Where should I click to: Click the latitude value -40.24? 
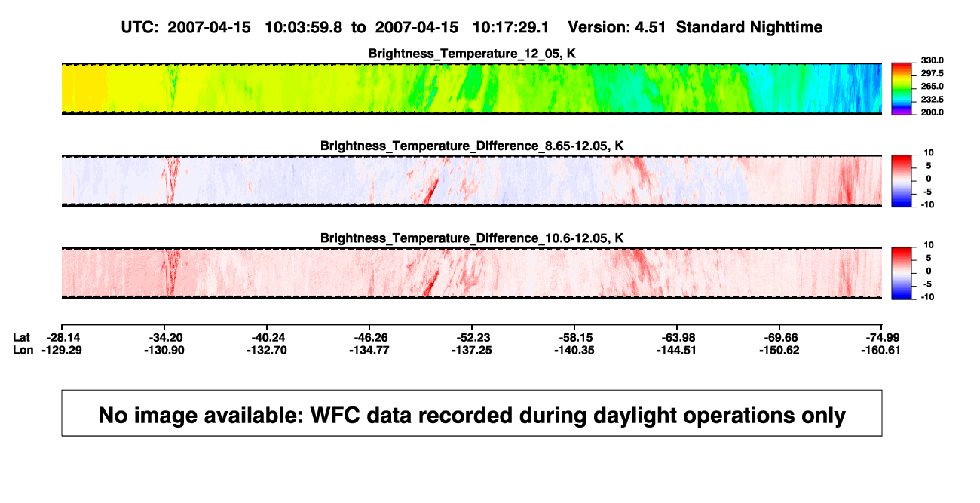pyautogui.click(x=268, y=337)
